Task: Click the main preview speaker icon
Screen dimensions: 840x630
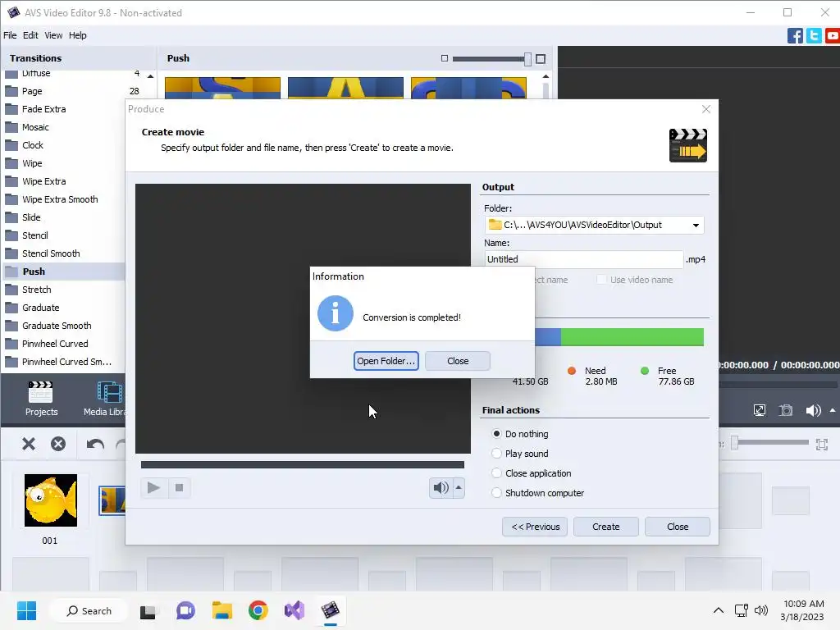Action: click(813, 410)
